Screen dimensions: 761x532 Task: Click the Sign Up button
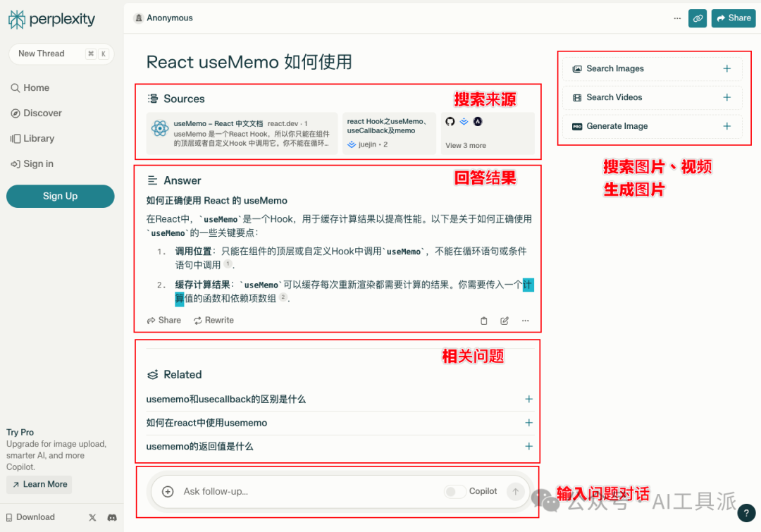60,196
